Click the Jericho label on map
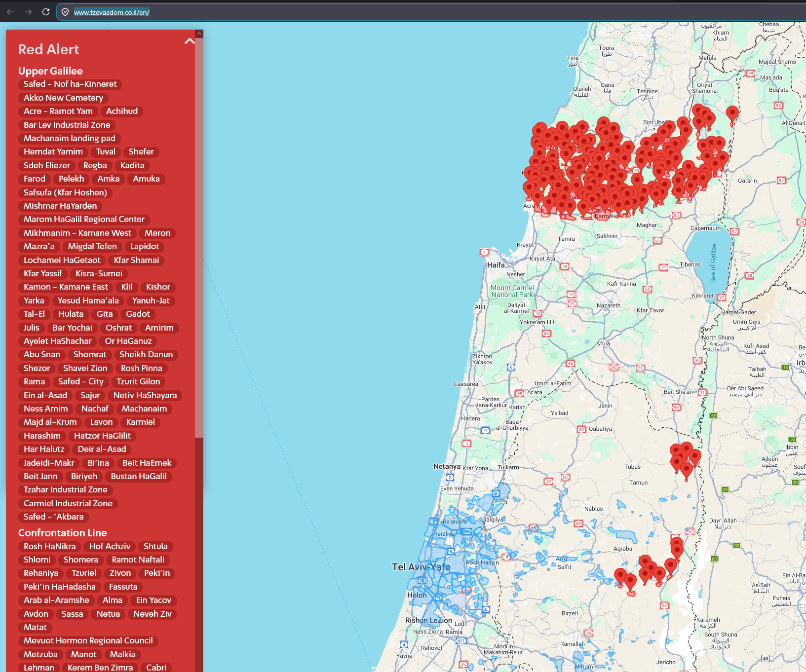 pyautogui.click(x=666, y=662)
